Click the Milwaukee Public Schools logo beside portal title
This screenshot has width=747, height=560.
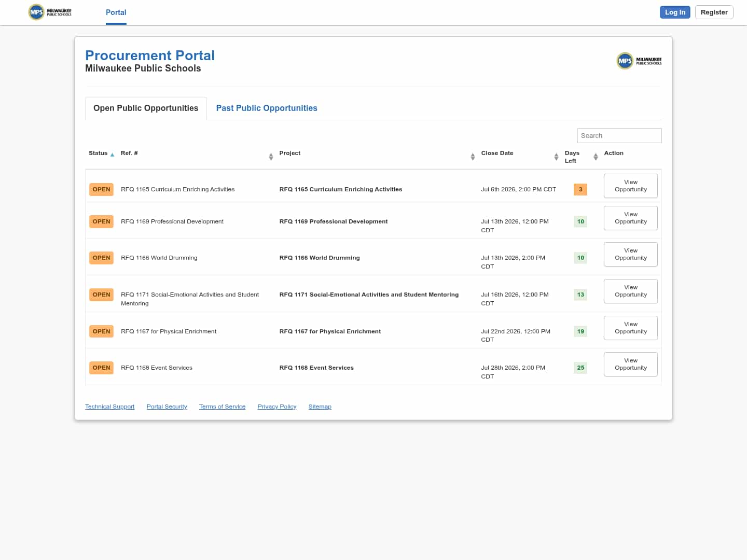639,61
